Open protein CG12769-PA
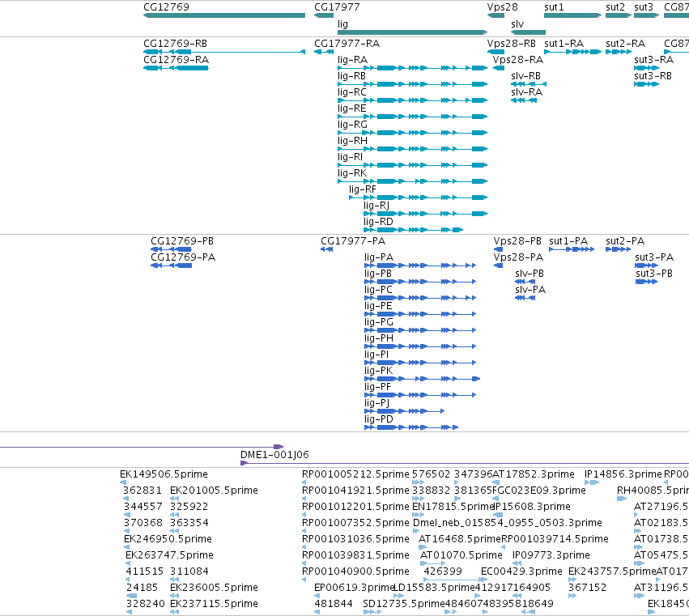689x616 pixels. point(171,266)
